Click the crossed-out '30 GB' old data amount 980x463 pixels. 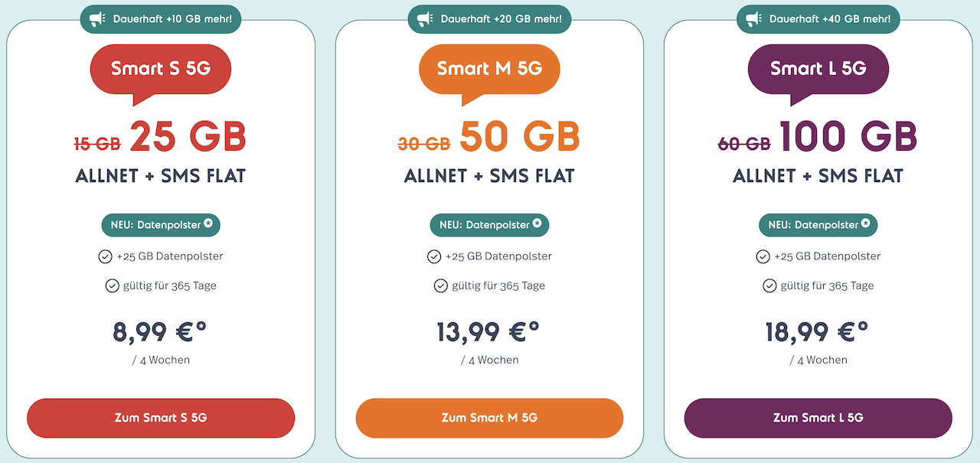tap(426, 143)
